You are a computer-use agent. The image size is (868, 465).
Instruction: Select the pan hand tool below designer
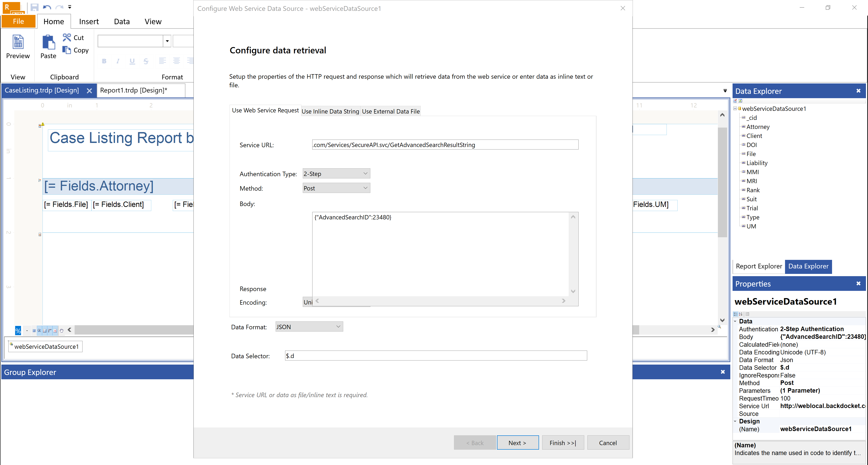62,331
